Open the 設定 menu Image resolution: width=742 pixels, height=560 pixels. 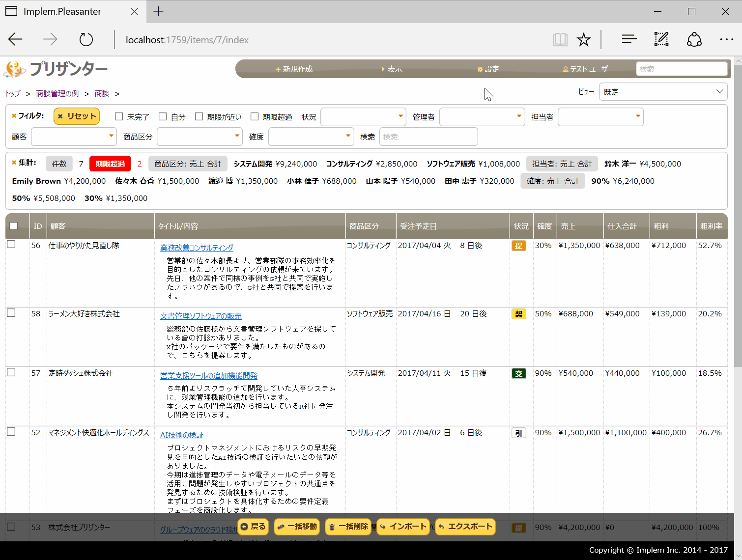point(488,69)
